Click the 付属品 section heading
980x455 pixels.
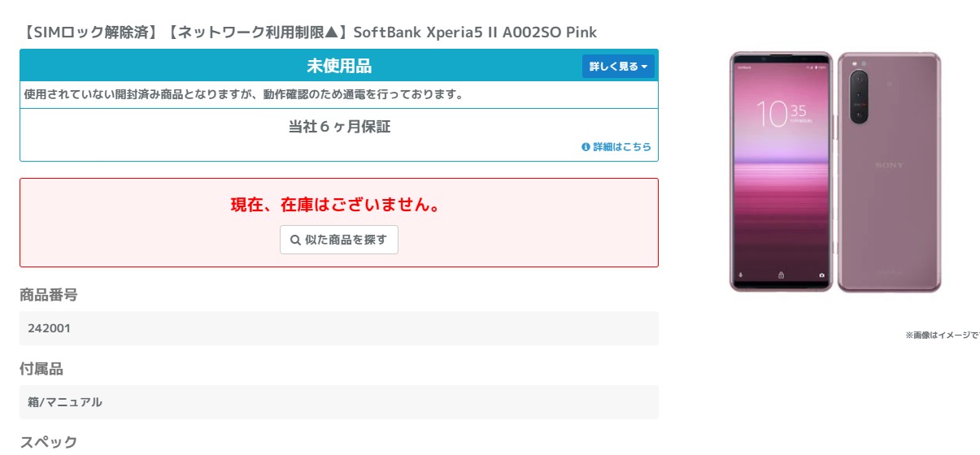pyautogui.click(x=41, y=369)
